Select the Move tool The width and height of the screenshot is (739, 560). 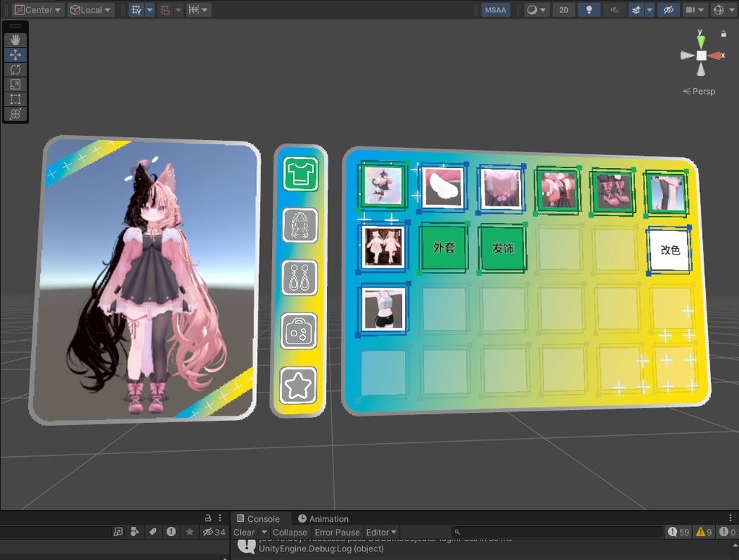click(x=15, y=55)
